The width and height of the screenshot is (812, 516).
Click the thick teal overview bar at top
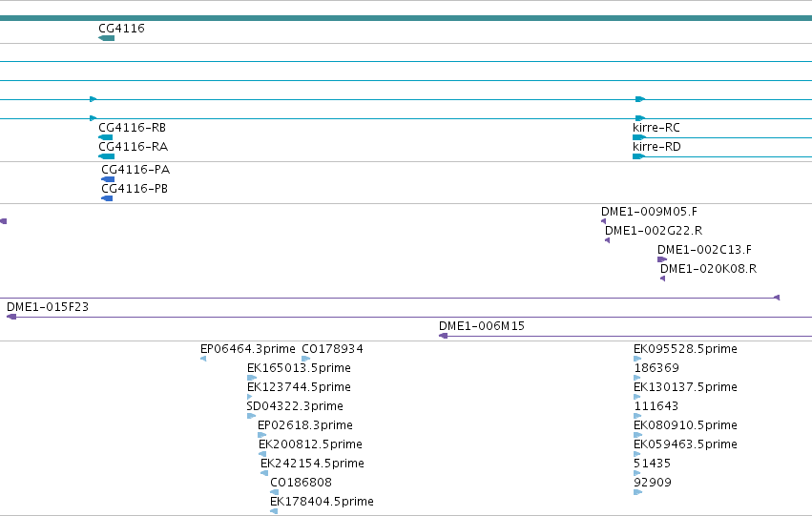[x=406, y=18]
